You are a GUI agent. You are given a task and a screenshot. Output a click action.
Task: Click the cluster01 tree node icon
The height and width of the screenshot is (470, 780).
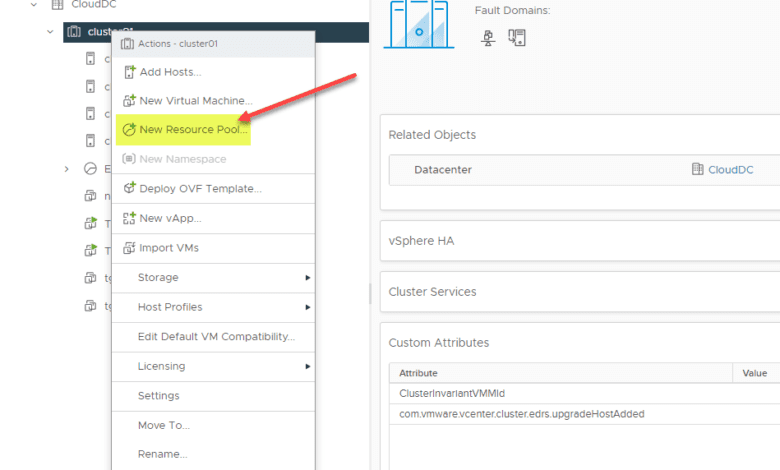74,32
